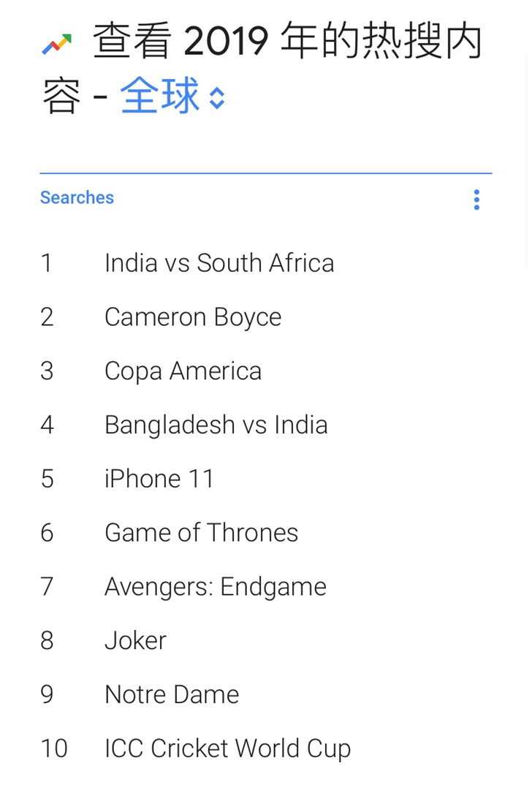
Task: Click the up-down chevron beside 全球
Action: pyautogui.click(x=217, y=98)
